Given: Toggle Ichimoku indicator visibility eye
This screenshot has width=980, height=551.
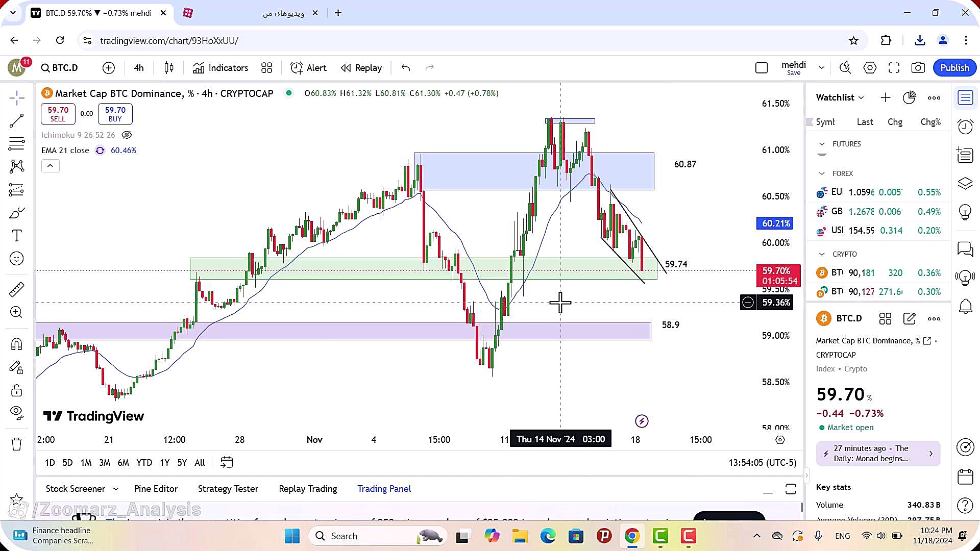Looking at the screenshot, I should [x=127, y=135].
